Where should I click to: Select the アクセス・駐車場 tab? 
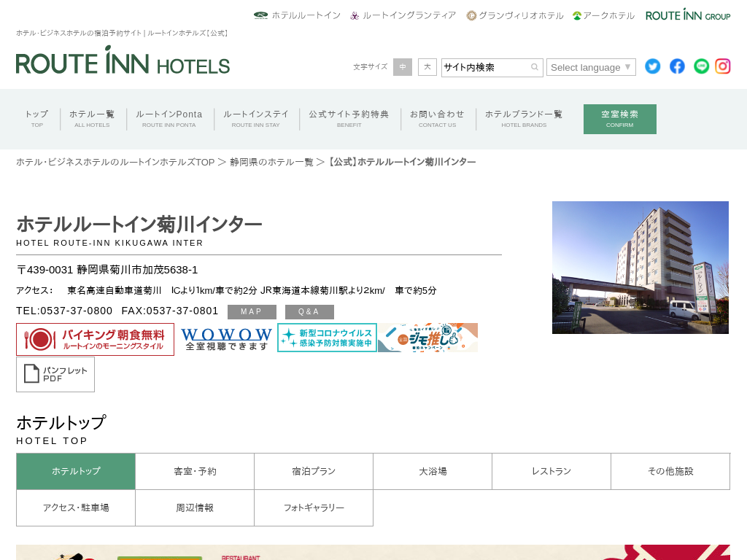pyautogui.click(x=76, y=508)
